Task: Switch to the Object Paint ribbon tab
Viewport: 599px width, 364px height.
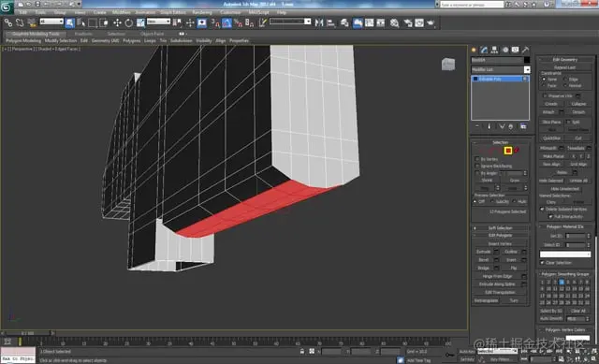Action: click(152, 34)
